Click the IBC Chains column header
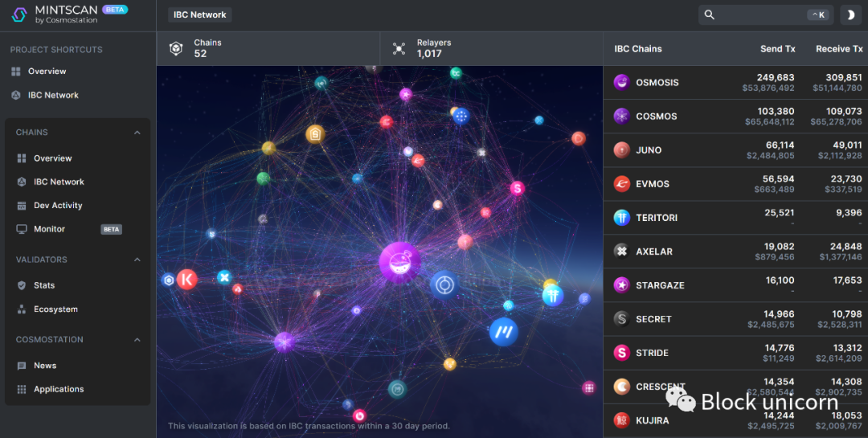 [637, 49]
